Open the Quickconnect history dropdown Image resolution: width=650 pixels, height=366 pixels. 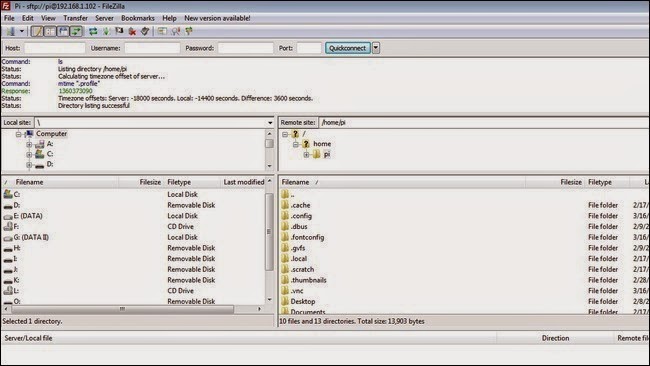(376, 48)
